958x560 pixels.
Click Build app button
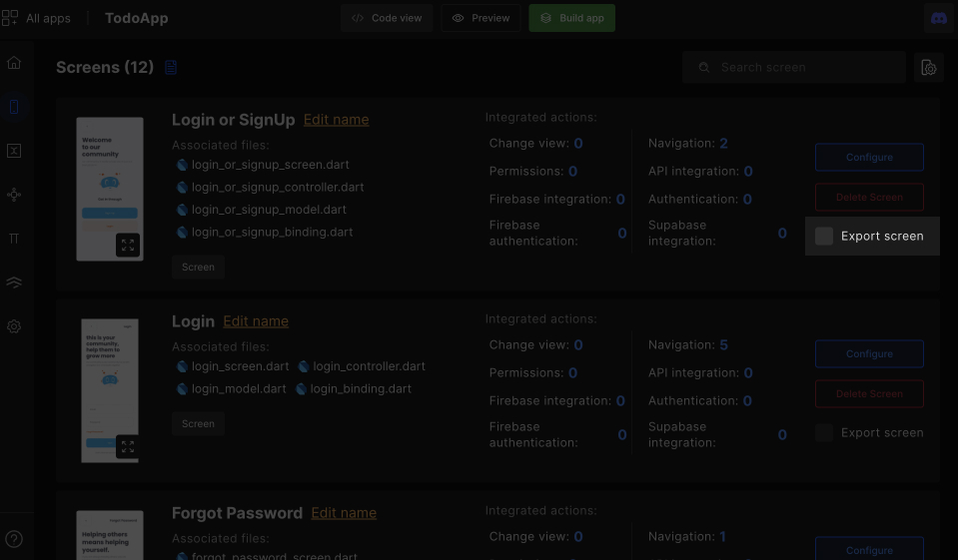(571, 18)
